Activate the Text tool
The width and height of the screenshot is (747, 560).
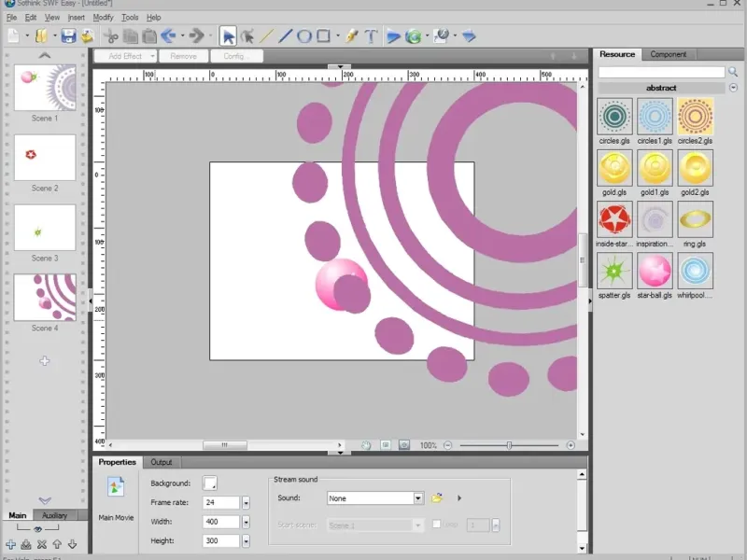371,36
